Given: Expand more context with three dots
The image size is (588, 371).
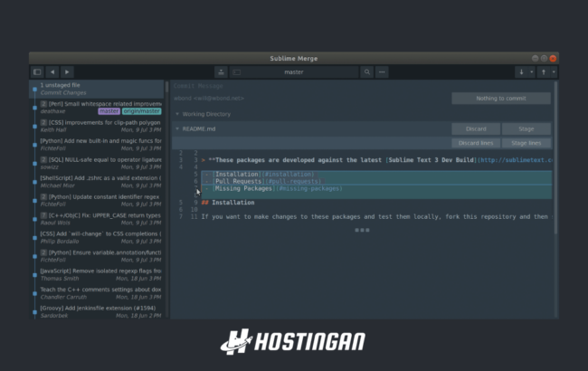Looking at the screenshot, I should click(362, 230).
